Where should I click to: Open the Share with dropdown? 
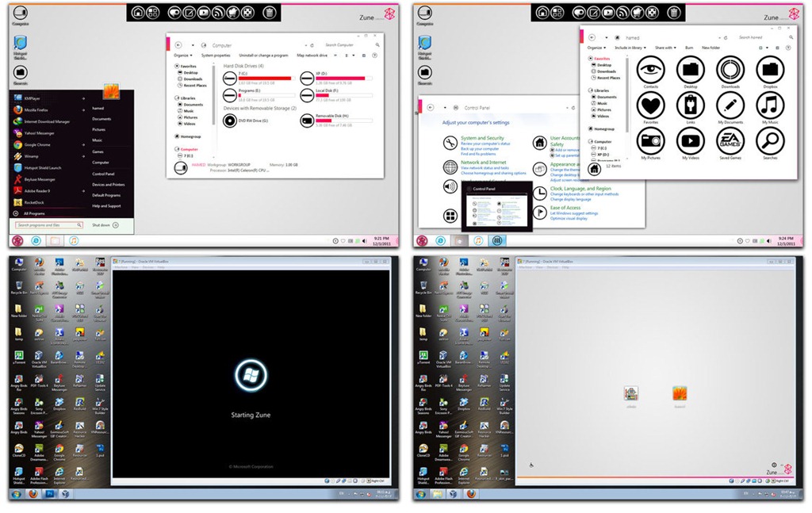(x=665, y=48)
